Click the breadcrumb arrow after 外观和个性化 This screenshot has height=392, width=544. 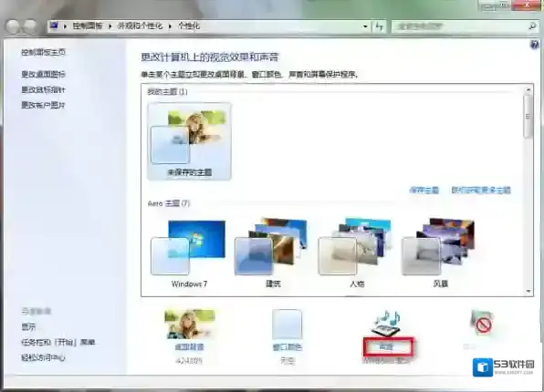[170, 26]
